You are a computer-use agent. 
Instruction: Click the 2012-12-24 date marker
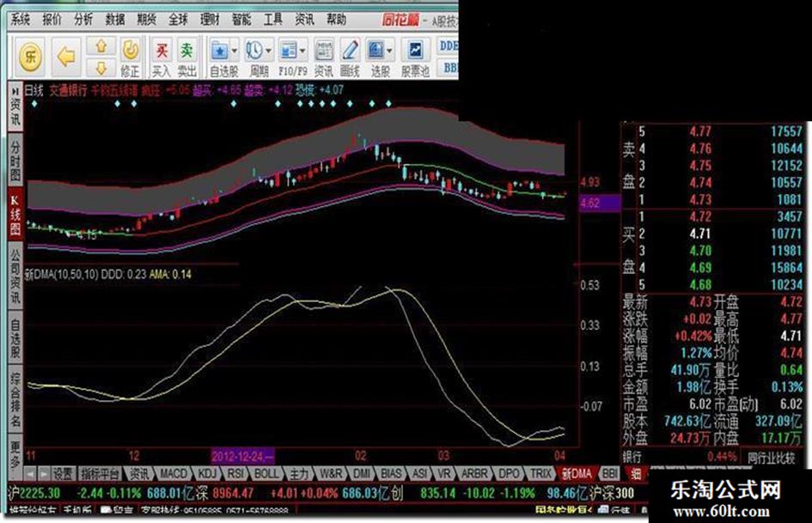242,456
